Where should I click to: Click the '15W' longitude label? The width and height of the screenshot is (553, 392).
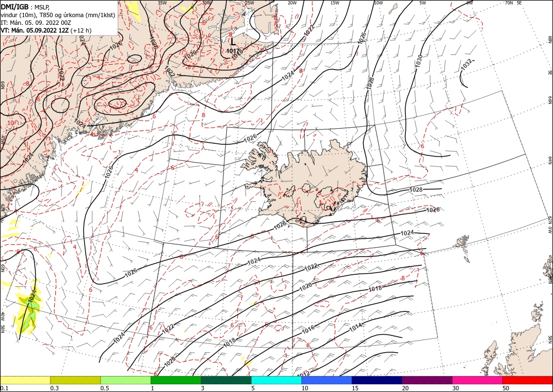click(335, 3)
